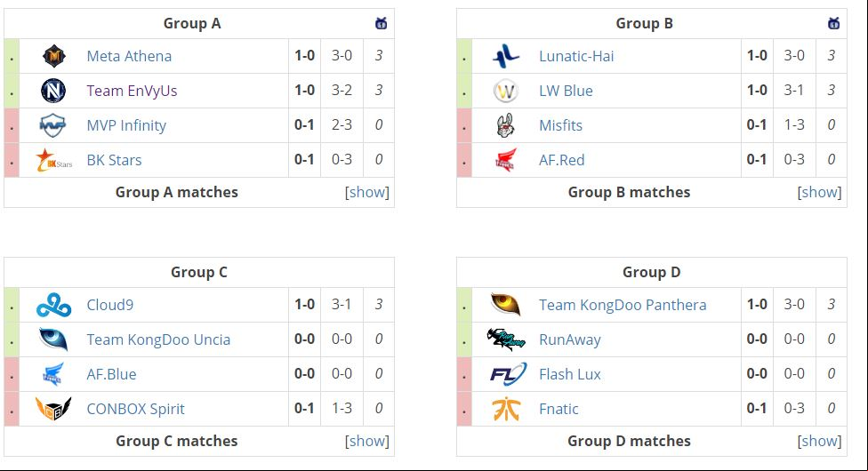Screen dimensions: 868x471
Task: Click the Cloud9 logo icon
Action: 53,305
